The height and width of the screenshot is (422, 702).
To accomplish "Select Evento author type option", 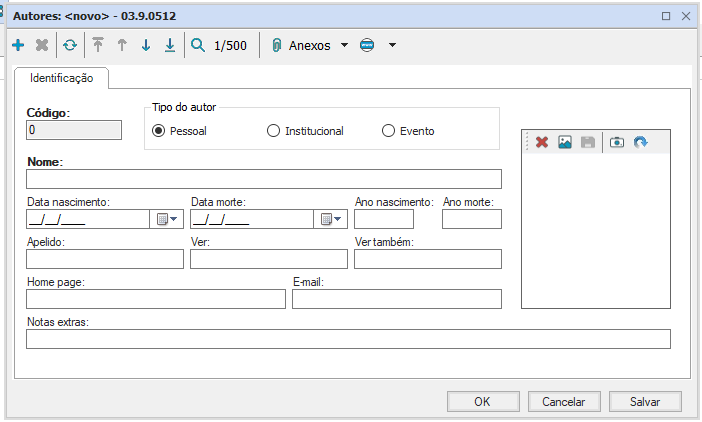I will [x=388, y=131].
